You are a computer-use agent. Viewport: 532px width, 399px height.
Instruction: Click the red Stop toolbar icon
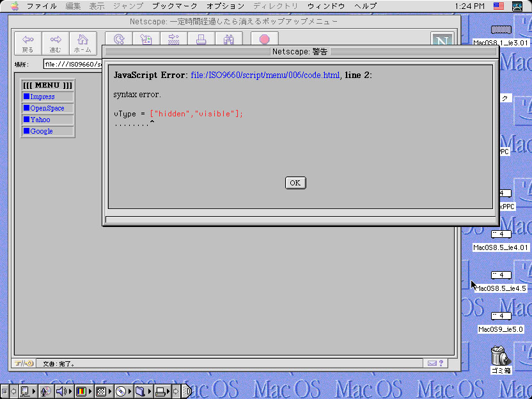[x=265, y=39]
